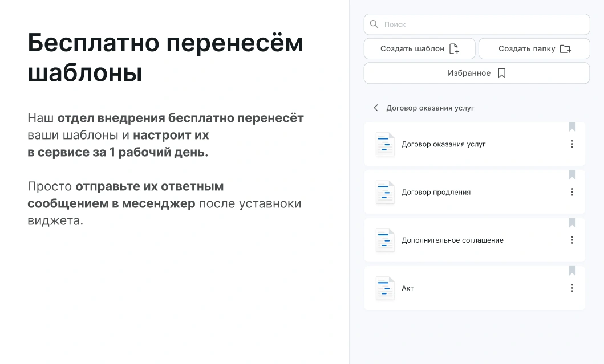Viewport: 604px width, 364px height.
Task: Click the search magnifier icon
Action: tap(374, 24)
